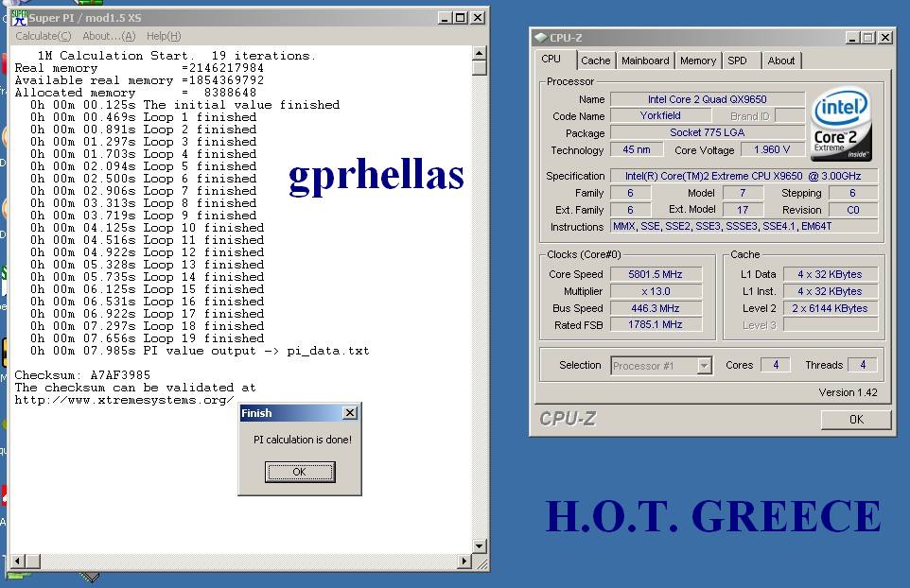Close the Finish dialog with X
Screen dimensions: 910x588
pyautogui.click(x=349, y=413)
